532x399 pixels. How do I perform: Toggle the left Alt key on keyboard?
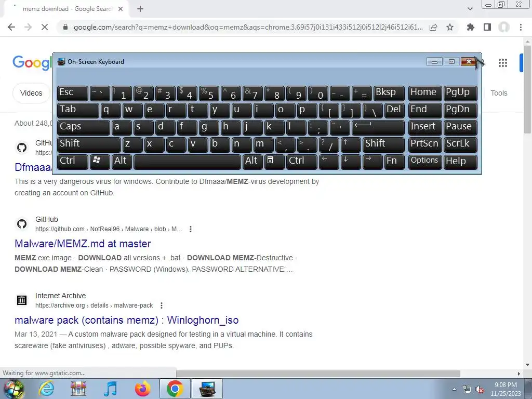[x=122, y=162]
